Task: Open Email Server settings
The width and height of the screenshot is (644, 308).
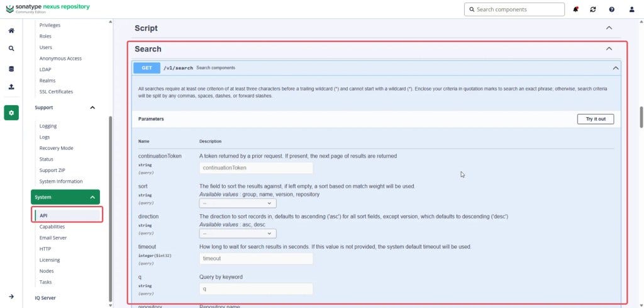Action: (x=53, y=237)
